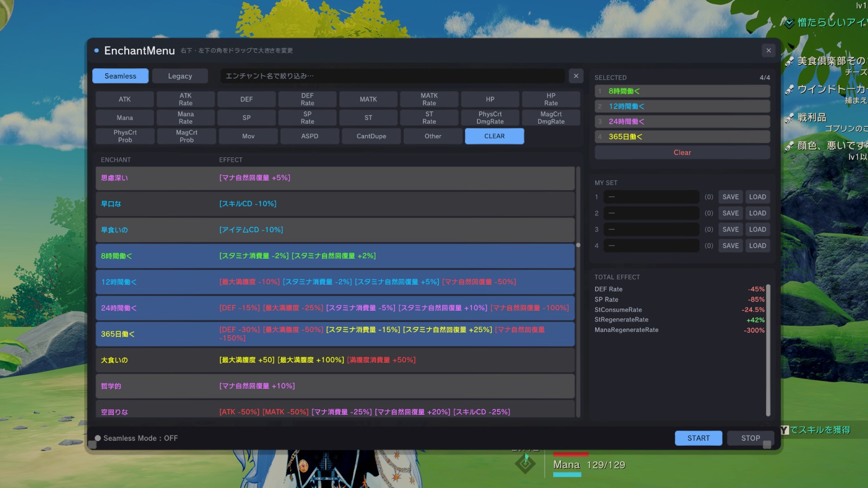
Task: Filter enchants by ATK Rate
Action: point(186,99)
